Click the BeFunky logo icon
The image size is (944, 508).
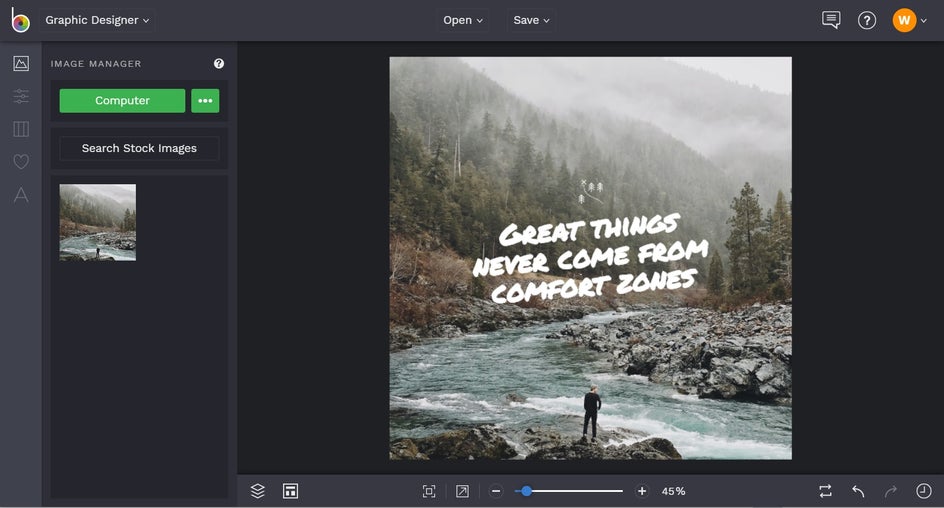[20, 20]
